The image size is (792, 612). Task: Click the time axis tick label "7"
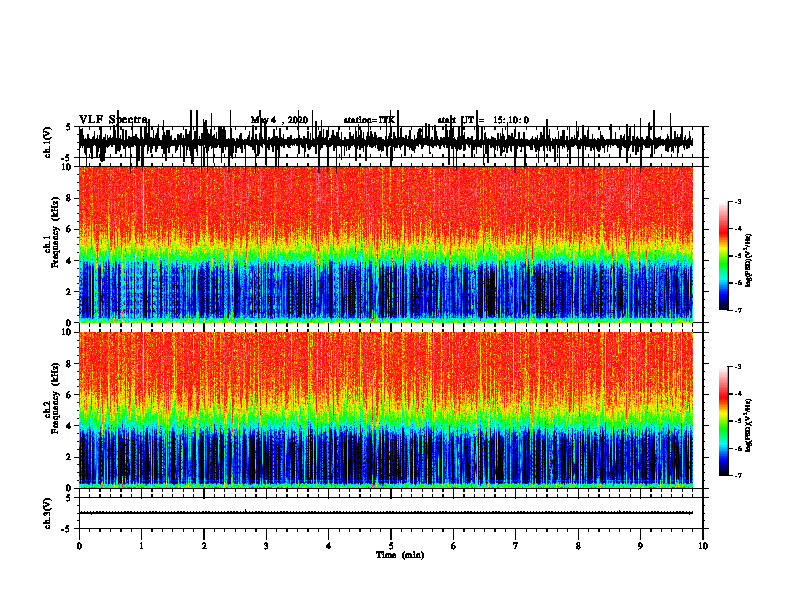[x=516, y=546]
